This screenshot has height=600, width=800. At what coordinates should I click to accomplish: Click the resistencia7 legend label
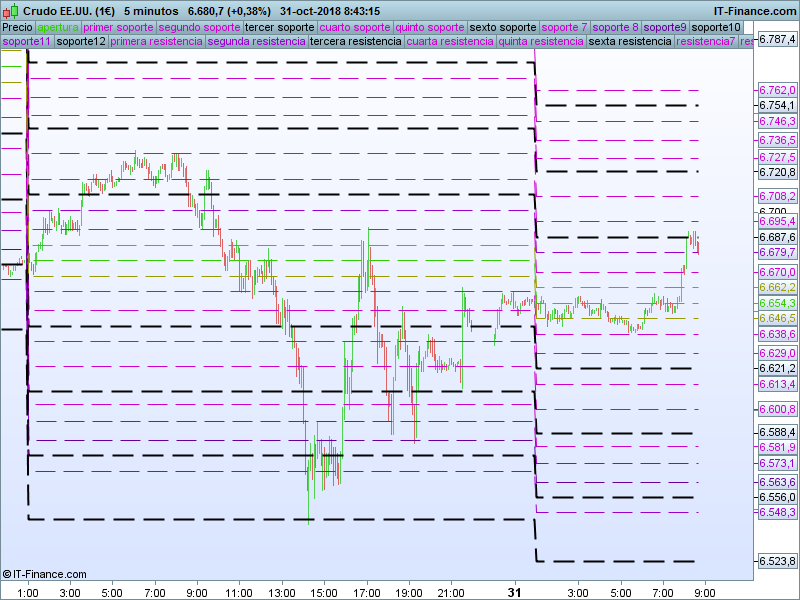click(706, 41)
